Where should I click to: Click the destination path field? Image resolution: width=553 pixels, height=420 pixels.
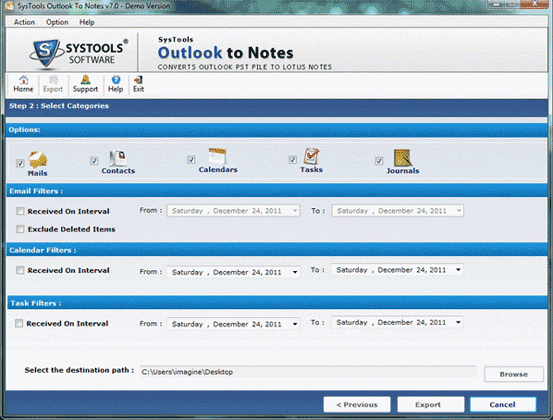[x=308, y=372]
